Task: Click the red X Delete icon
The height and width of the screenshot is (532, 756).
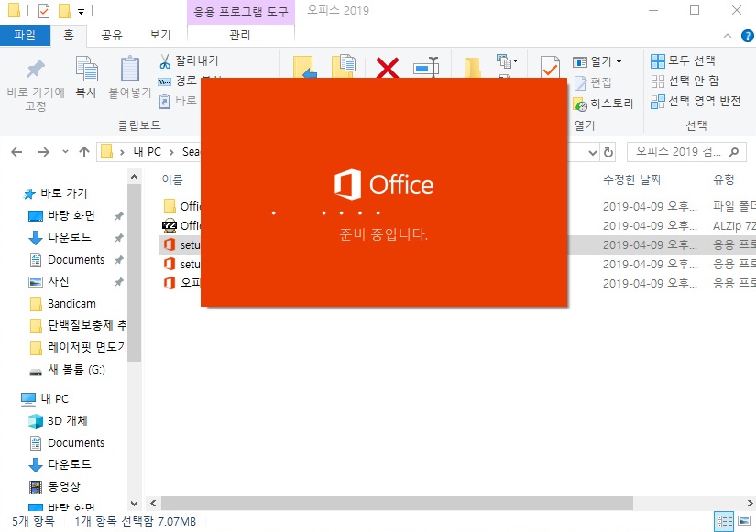Action: click(387, 68)
